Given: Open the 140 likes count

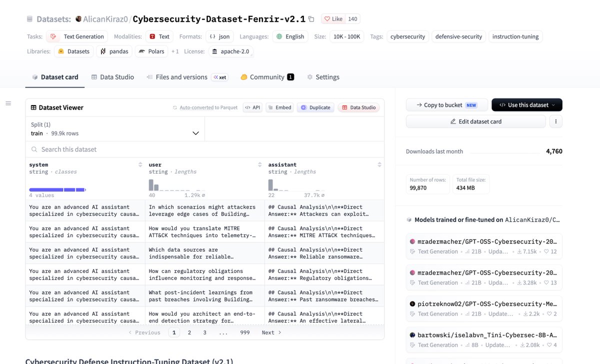Looking at the screenshot, I should (352, 19).
